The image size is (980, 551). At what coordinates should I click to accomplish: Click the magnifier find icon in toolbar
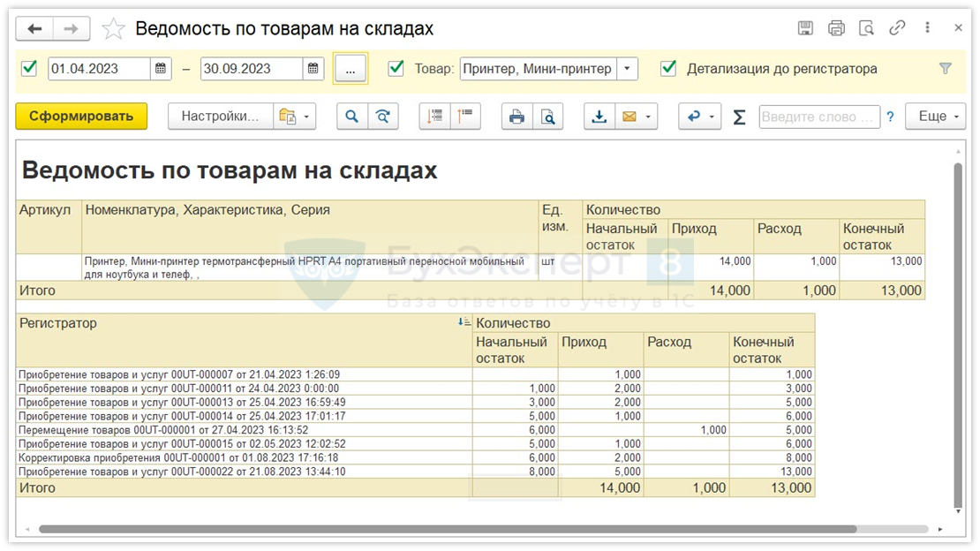click(x=352, y=117)
